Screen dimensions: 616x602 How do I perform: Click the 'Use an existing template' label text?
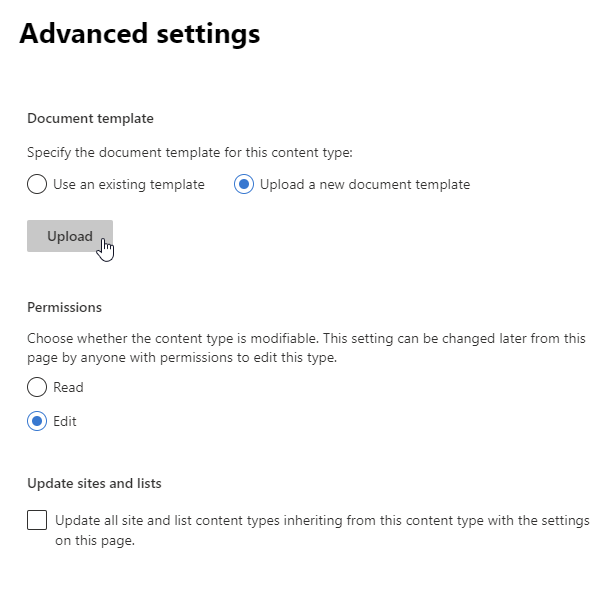coord(129,184)
